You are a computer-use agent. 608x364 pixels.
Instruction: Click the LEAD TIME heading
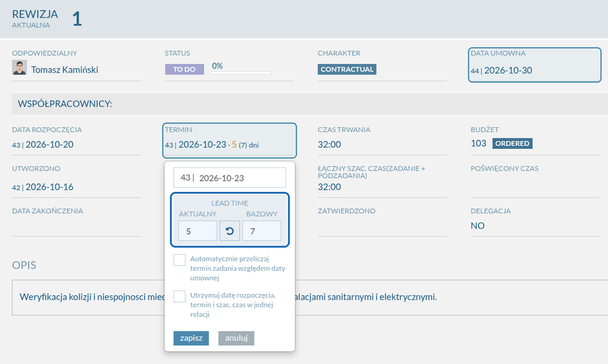[x=230, y=203]
